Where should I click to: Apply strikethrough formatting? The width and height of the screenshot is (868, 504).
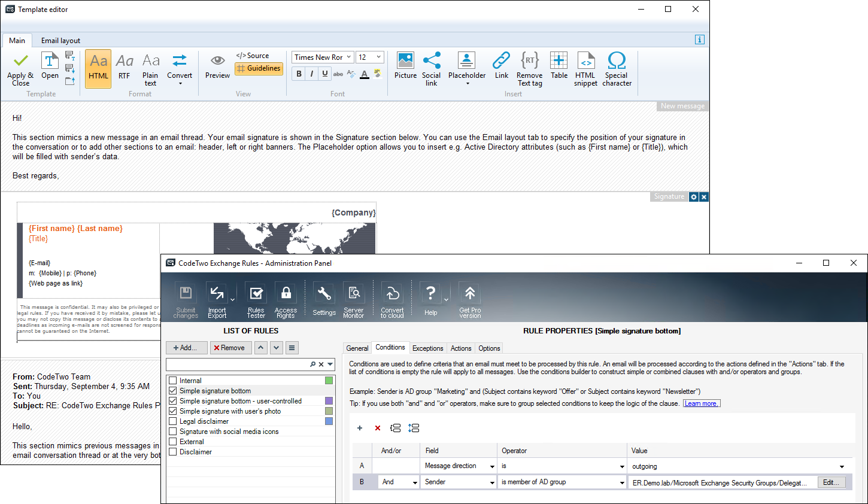[x=338, y=74]
